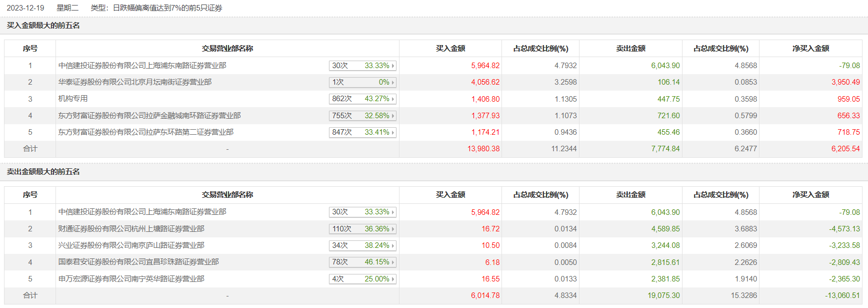868x308 pixels.
Task: Click 交易营业部名称 header in the 卖出金额最大的前五名 table
Action: (227, 195)
